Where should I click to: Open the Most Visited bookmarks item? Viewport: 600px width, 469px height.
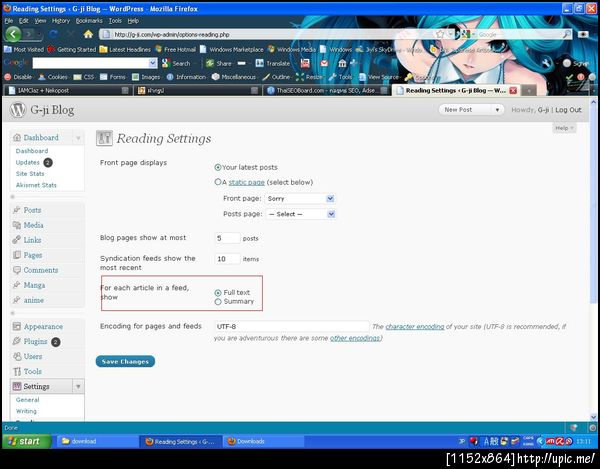coord(24,49)
